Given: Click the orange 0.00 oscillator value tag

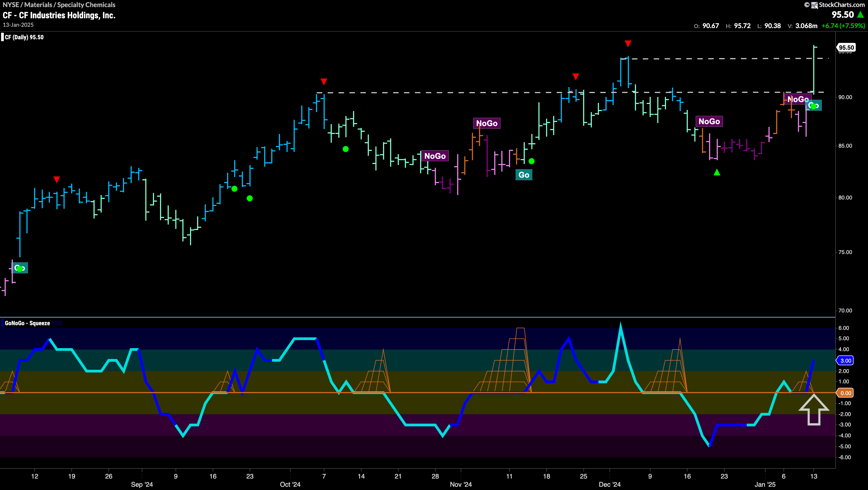Looking at the screenshot, I should coord(845,393).
